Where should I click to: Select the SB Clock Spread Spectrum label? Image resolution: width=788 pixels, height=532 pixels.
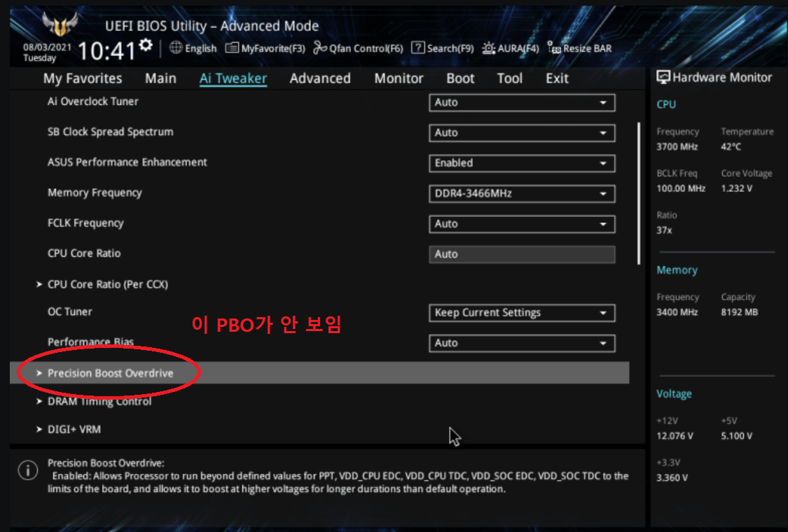click(x=111, y=132)
